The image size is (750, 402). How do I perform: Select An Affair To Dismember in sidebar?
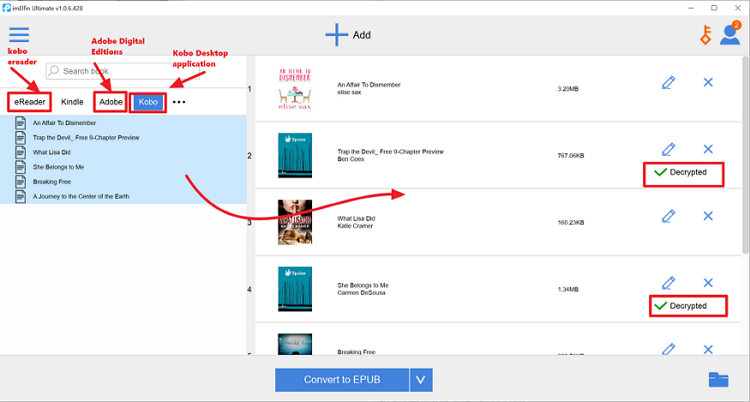tap(64, 123)
